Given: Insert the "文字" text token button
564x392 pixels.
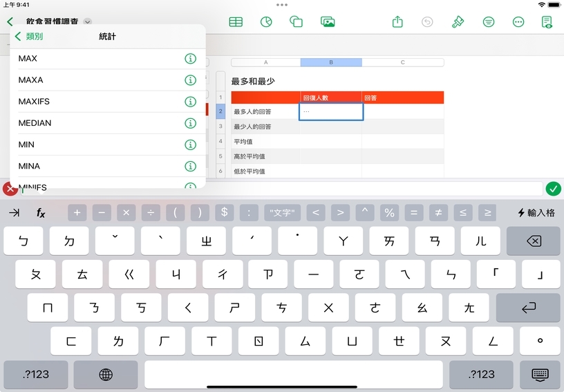Looking at the screenshot, I should coord(283,213).
